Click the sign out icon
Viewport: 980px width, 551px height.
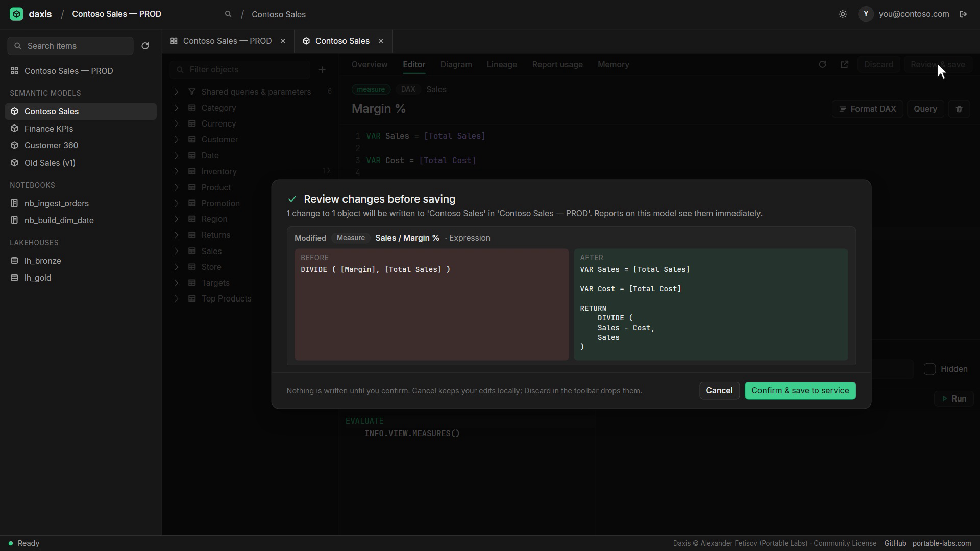pos(963,14)
